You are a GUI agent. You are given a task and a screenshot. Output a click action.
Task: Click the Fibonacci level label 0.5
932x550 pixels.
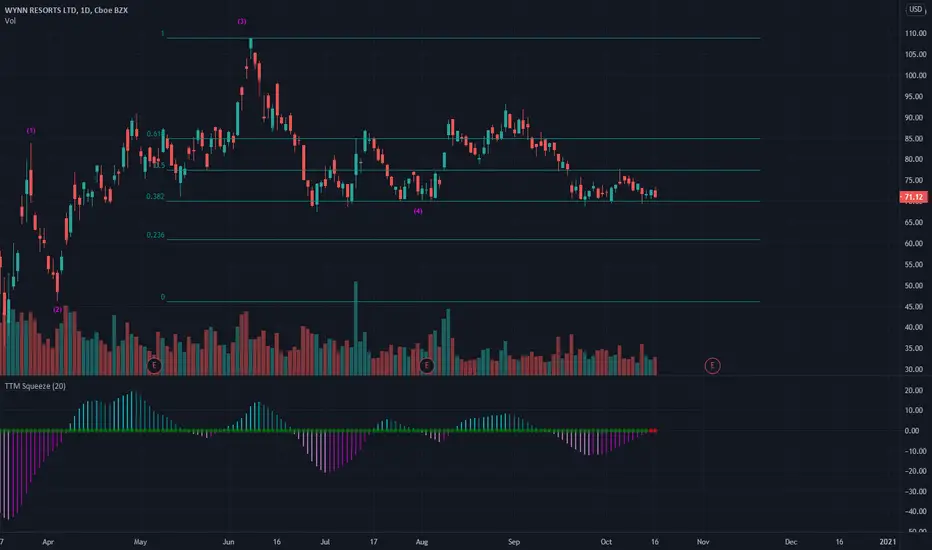point(159,165)
